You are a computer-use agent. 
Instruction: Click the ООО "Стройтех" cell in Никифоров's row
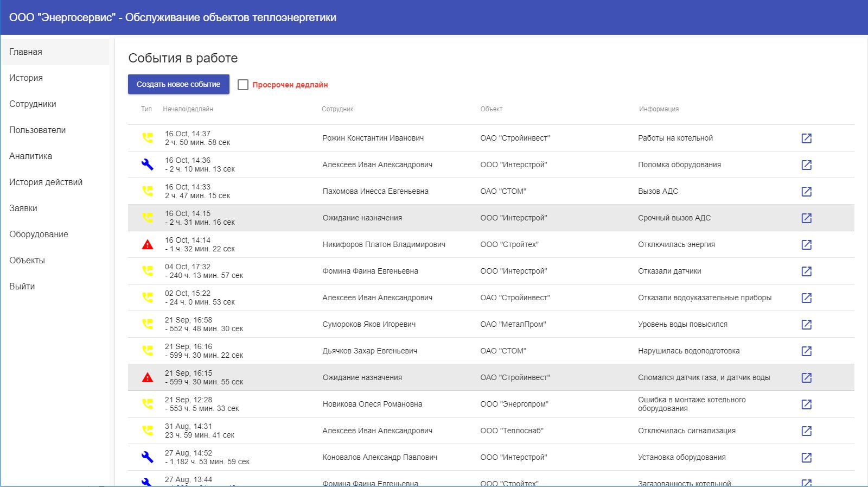click(509, 245)
